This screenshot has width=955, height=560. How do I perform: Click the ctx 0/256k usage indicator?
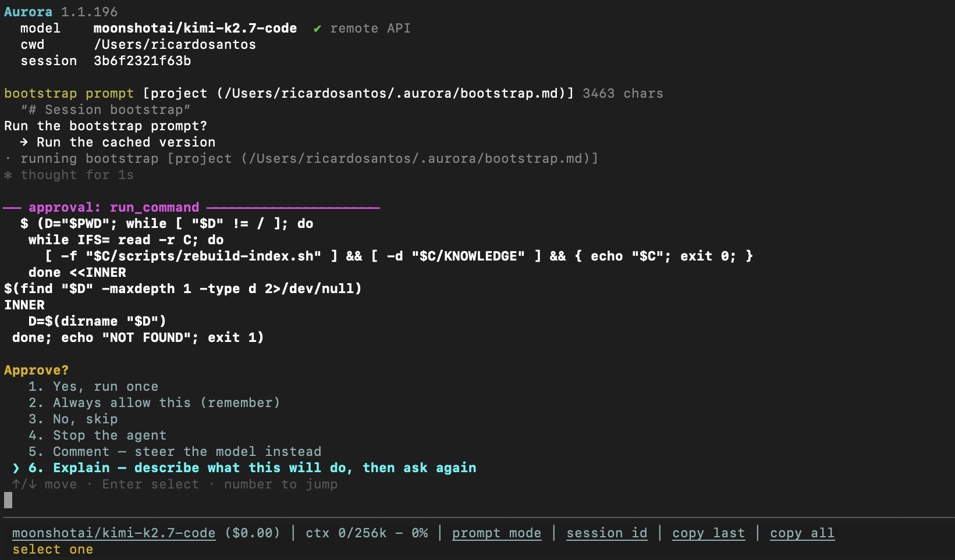367,533
